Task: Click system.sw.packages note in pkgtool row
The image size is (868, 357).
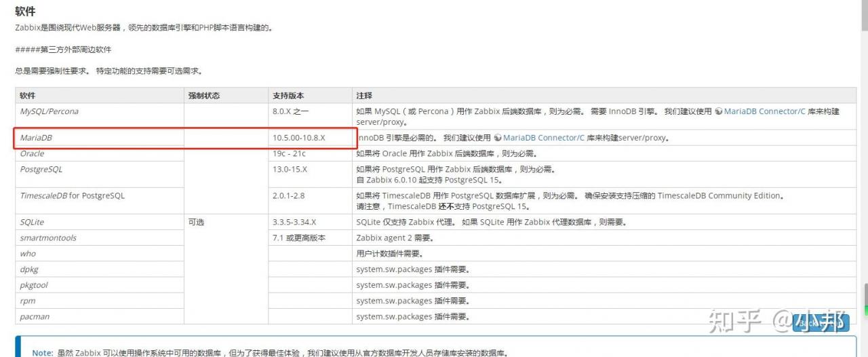Action: tap(412, 285)
